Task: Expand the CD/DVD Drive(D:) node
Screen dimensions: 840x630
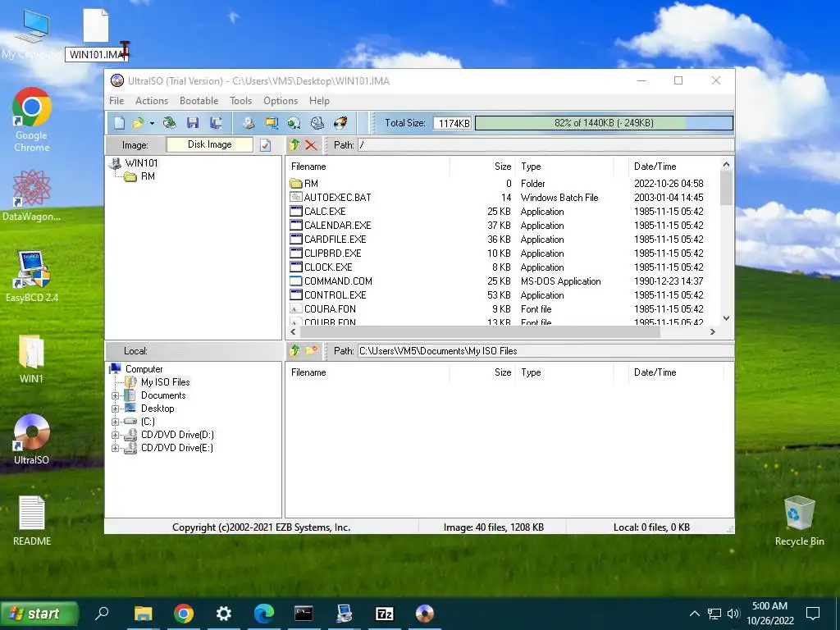Action: click(x=115, y=435)
